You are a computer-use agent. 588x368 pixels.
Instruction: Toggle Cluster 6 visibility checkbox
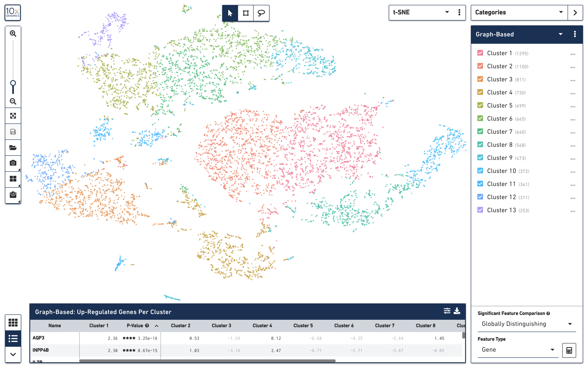tap(480, 119)
